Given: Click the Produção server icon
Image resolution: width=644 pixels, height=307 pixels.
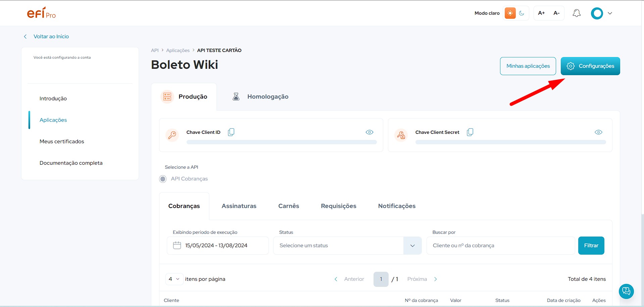Looking at the screenshot, I should click(x=167, y=97).
